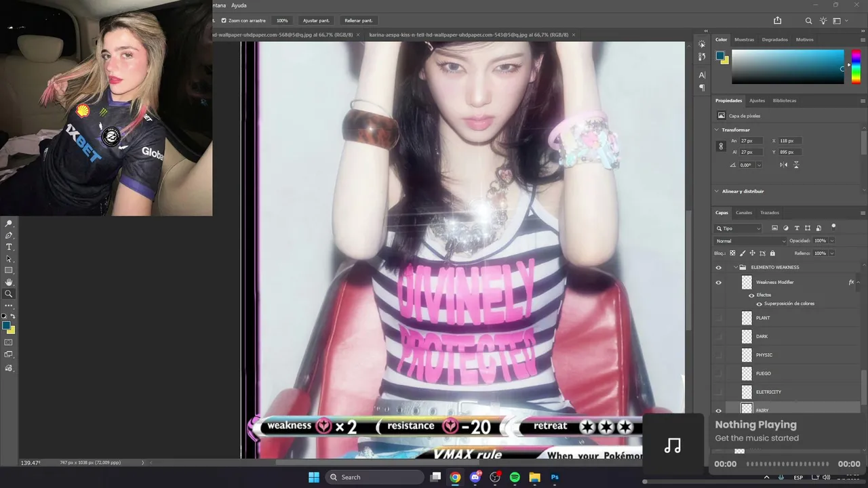Screen dimensions: 868x488
Task: Filter layers by type layers
Action: click(797, 228)
